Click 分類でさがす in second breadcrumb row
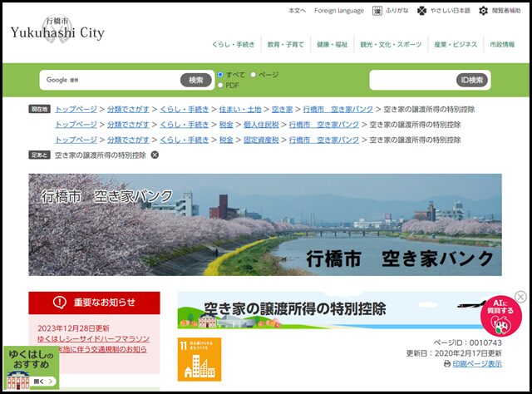The height and width of the screenshot is (394, 532). click(128, 125)
